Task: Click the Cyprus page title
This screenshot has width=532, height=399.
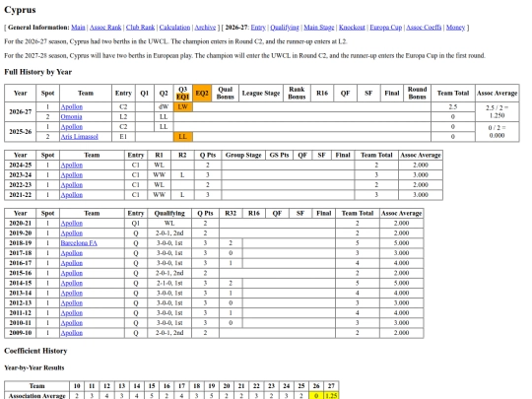Action: [20, 10]
